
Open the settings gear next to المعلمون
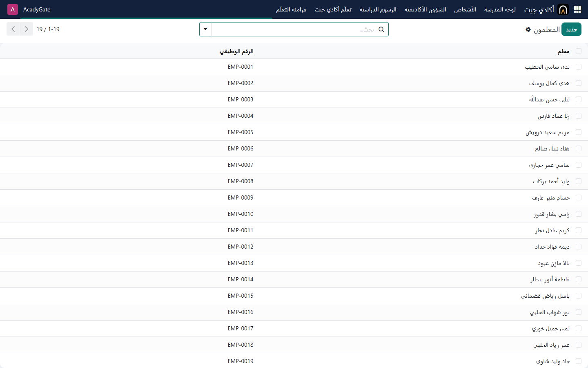pos(528,29)
